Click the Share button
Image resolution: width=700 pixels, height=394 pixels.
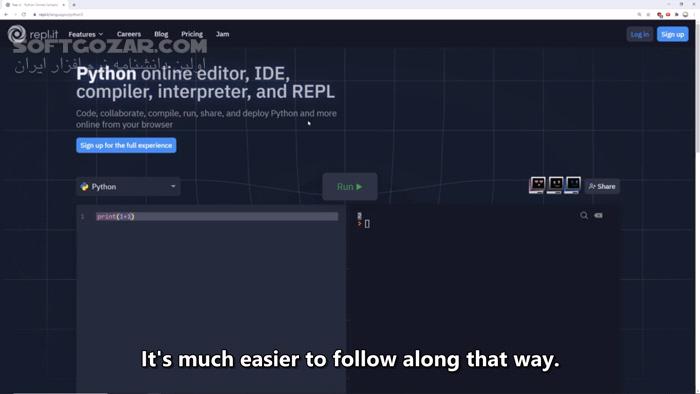tap(602, 187)
